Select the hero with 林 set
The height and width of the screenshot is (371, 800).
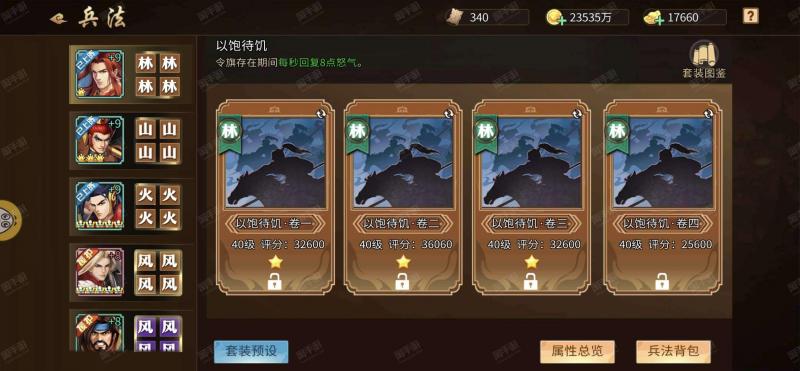pyautogui.click(x=99, y=75)
